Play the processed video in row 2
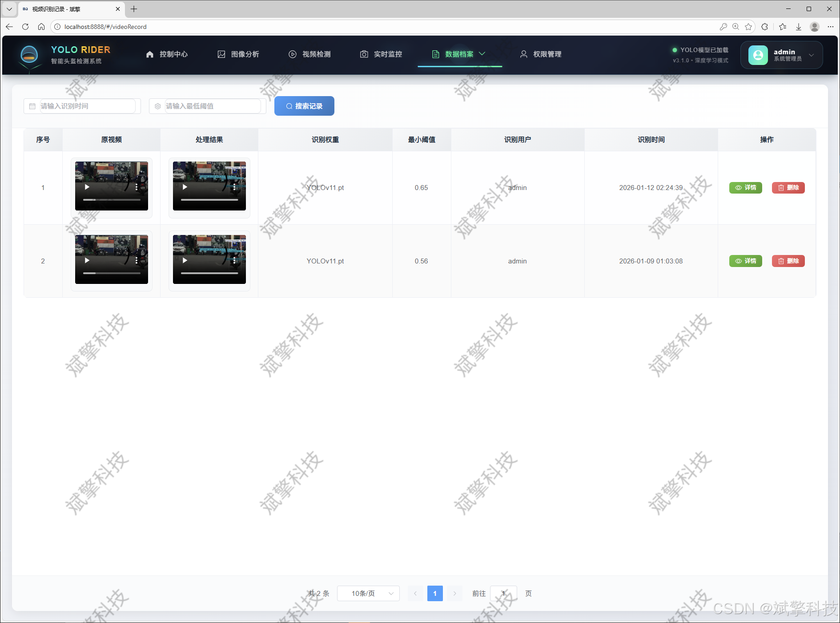This screenshot has width=840, height=623. 185,261
